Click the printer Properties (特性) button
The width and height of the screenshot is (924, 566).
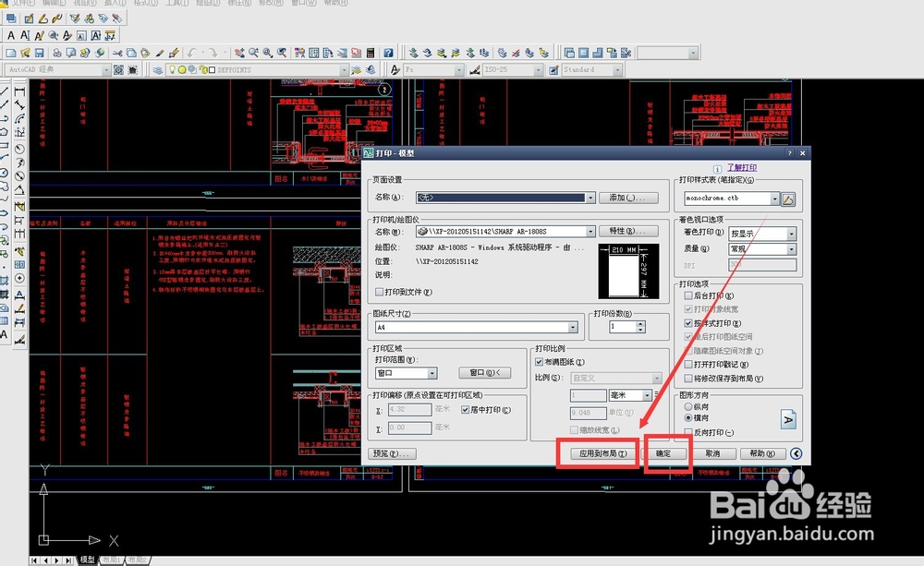pyautogui.click(x=628, y=231)
